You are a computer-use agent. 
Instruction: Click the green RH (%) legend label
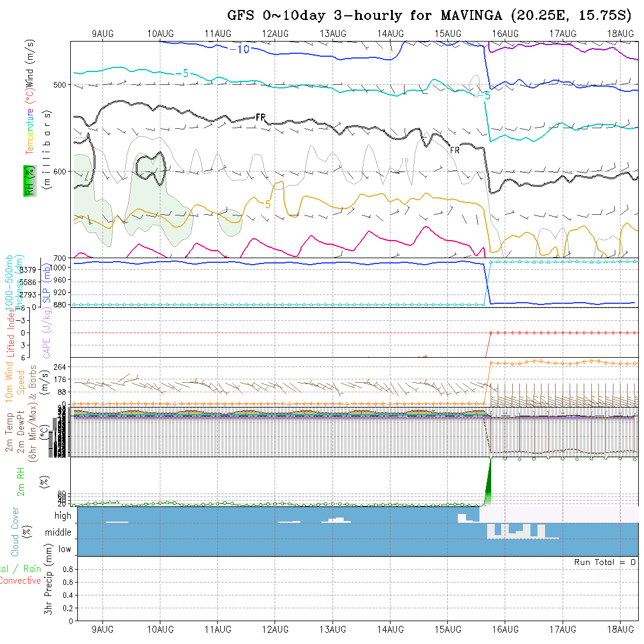click(x=30, y=181)
